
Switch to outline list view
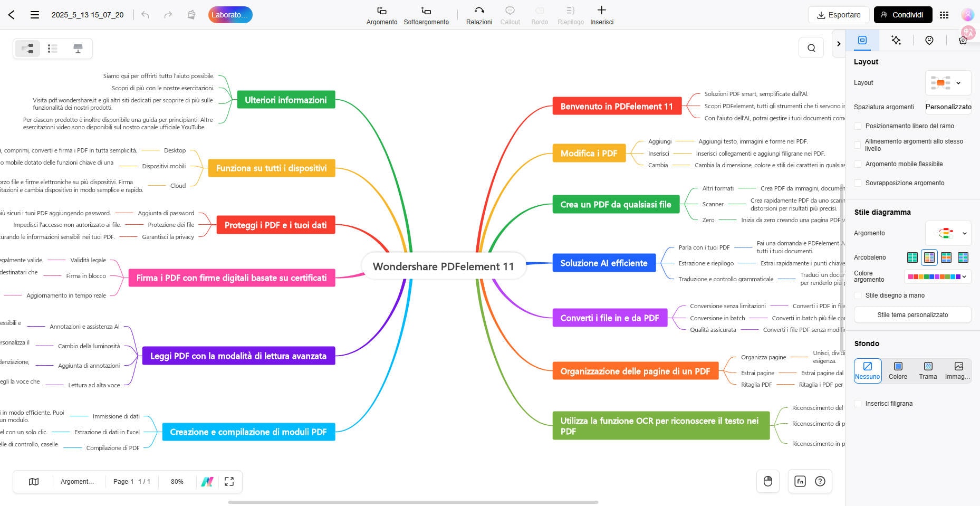[x=52, y=49]
